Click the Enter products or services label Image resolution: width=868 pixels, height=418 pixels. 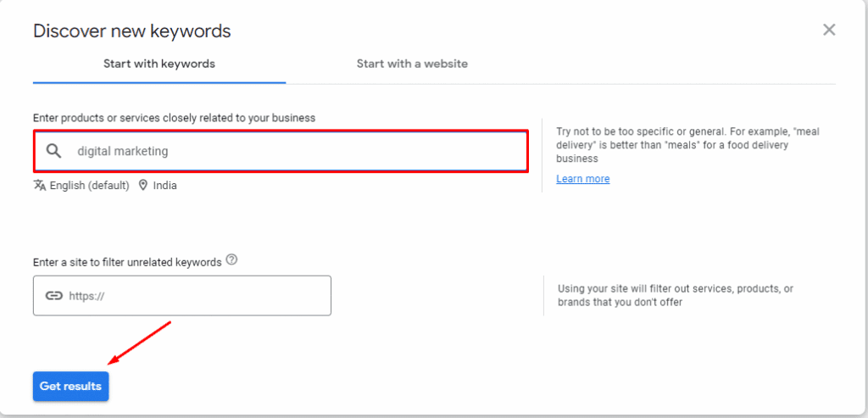174,118
